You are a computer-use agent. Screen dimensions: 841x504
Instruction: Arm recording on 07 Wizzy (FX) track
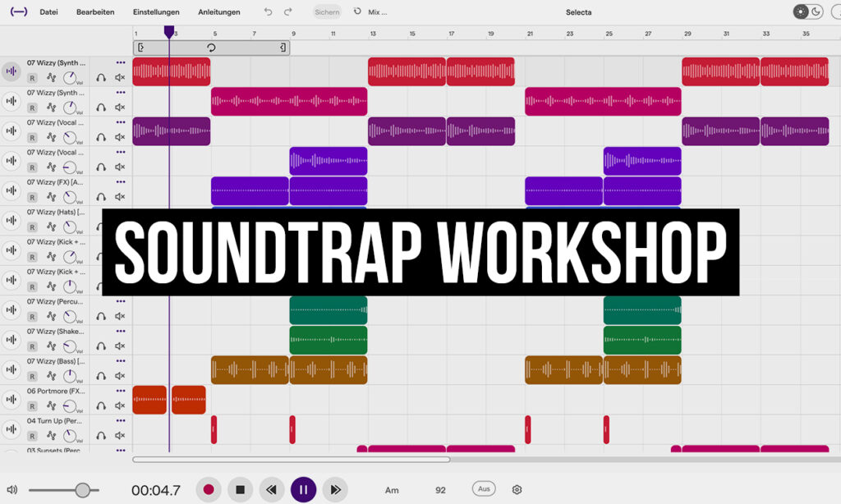(32, 197)
